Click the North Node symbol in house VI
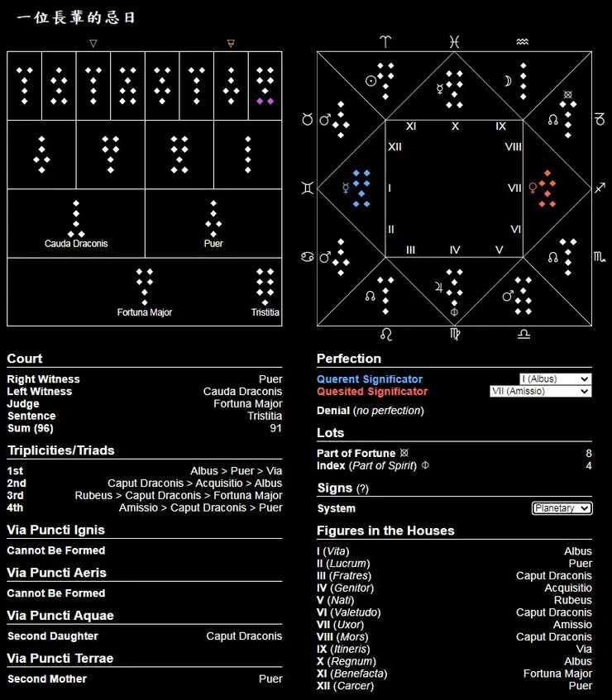The image size is (612, 700). tap(553, 257)
